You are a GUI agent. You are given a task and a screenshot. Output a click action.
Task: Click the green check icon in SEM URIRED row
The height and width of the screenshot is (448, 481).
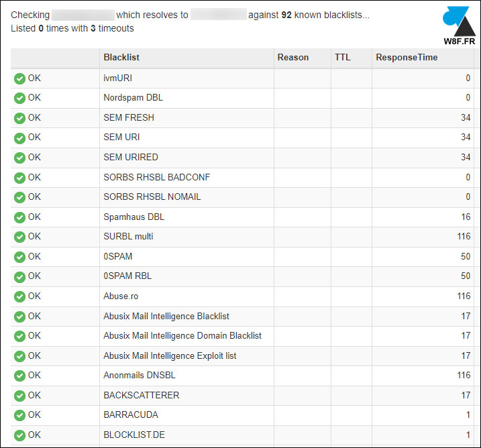[x=19, y=158]
